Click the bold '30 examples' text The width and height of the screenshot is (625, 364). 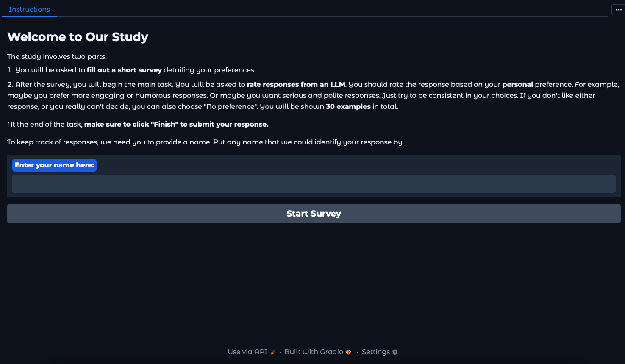[348, 106]
